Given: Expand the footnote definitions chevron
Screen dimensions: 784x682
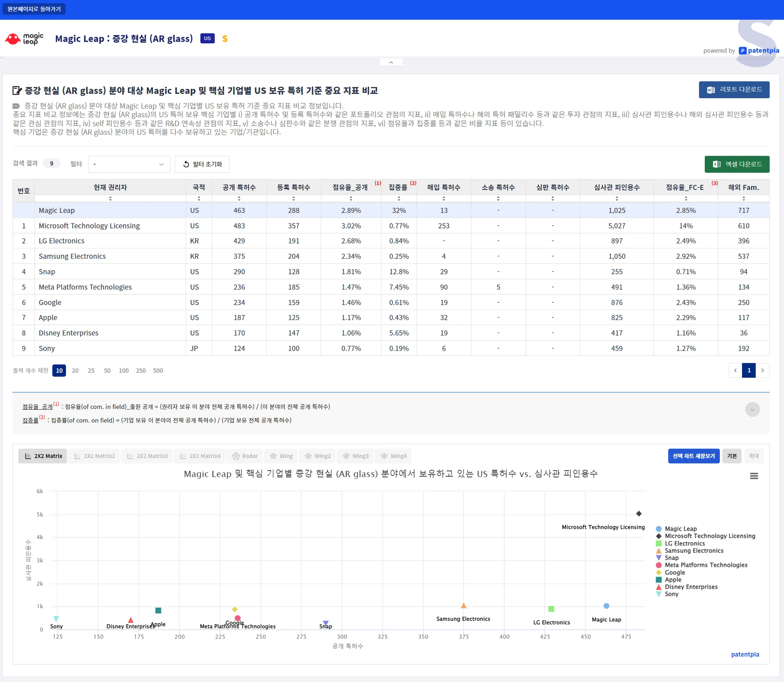Looking at the screenshot, I should (x=752, y=410).
